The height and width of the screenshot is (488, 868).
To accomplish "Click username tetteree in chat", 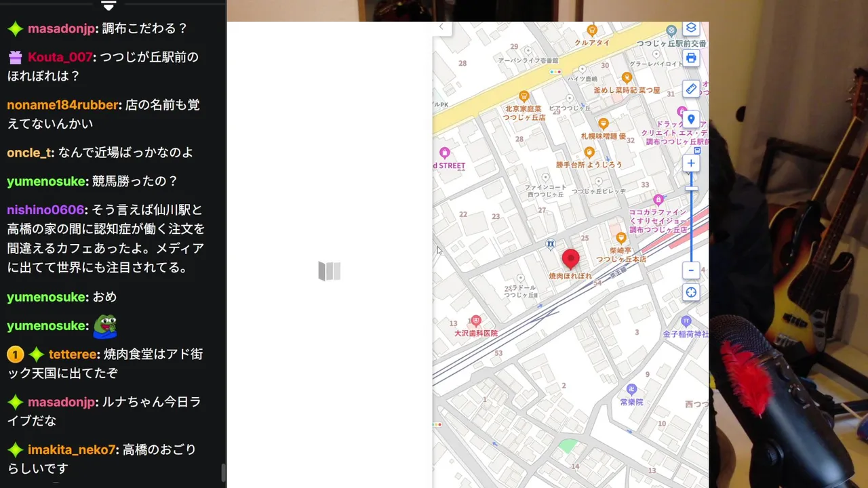I will pyautogui.click(x=73, y=354).
